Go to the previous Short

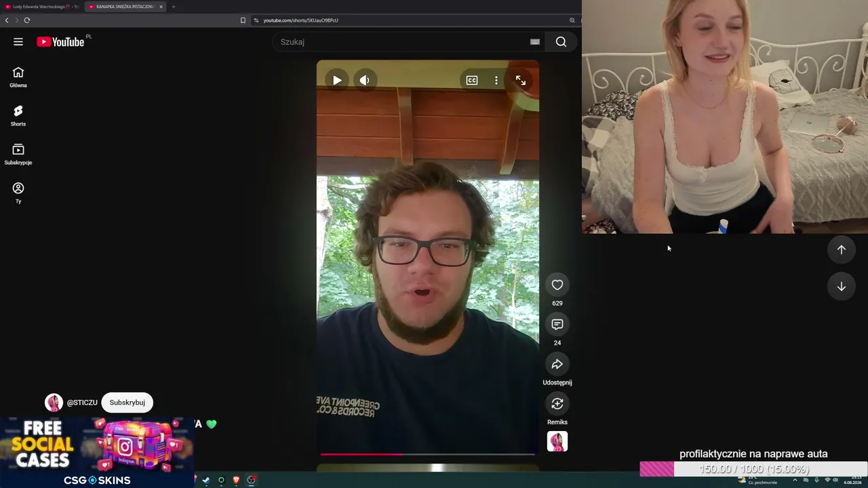pos(842,249)
